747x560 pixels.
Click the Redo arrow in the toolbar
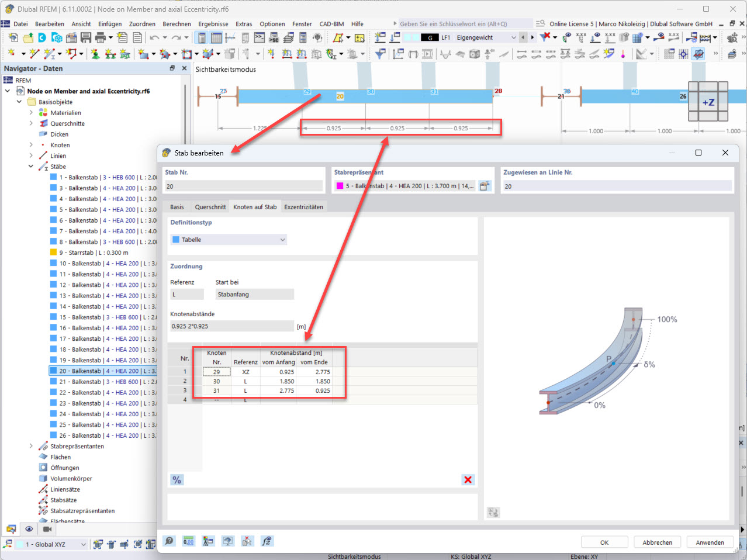176,37
